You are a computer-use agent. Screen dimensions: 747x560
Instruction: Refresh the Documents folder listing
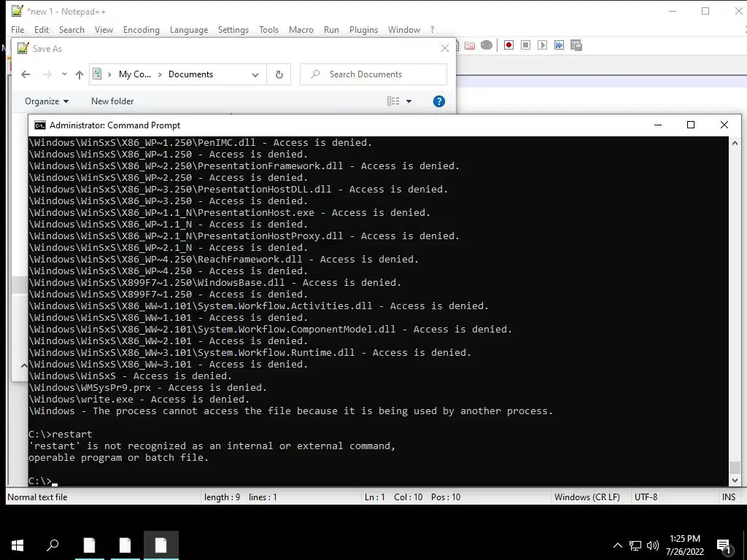(279, 75)
